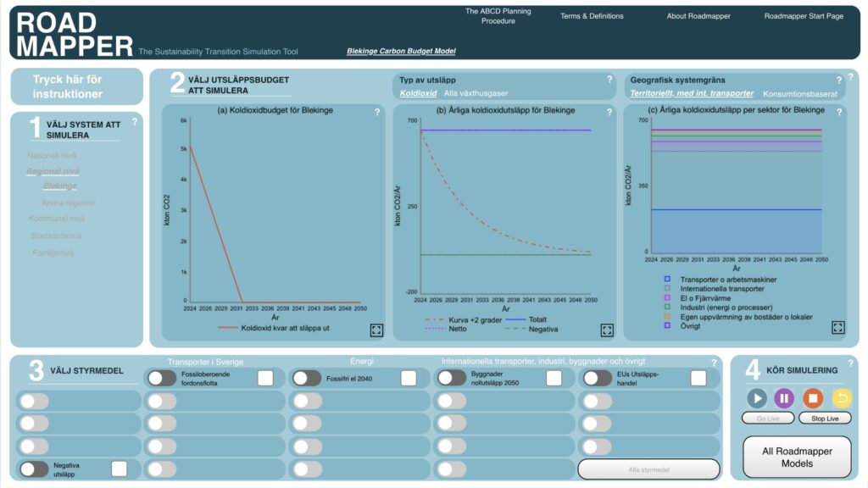
Task: Switch to Konsumtionsbaserat system boundary
Action: point(799,93)
